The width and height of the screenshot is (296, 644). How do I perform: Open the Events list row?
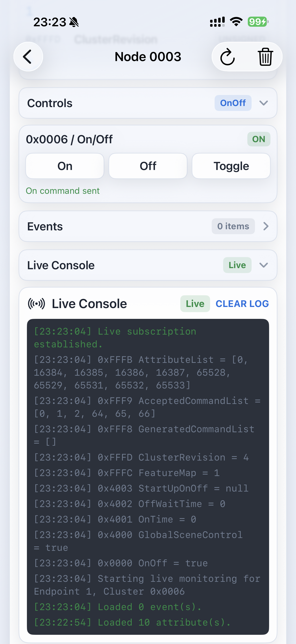148,226
